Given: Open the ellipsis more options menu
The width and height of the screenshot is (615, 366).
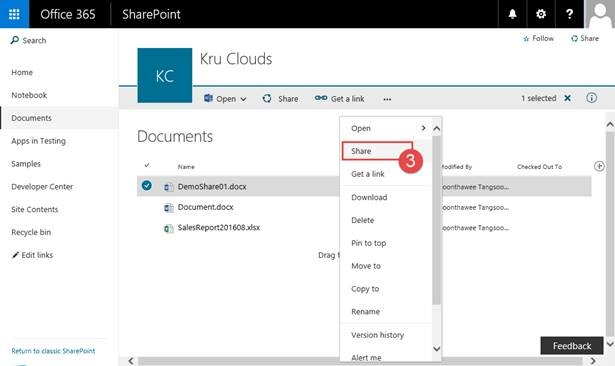Looking at the screenshot, I should coord(387,99).
